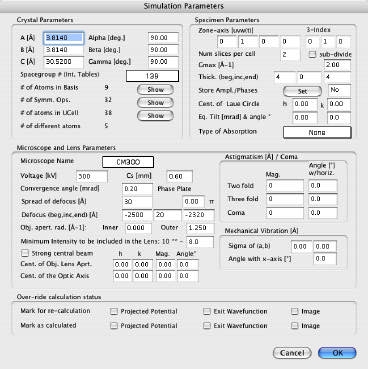The image size is (368, 369).
Task: Click the Three fold astigmatism Mag. field
Action: click(x=285, y=199)
